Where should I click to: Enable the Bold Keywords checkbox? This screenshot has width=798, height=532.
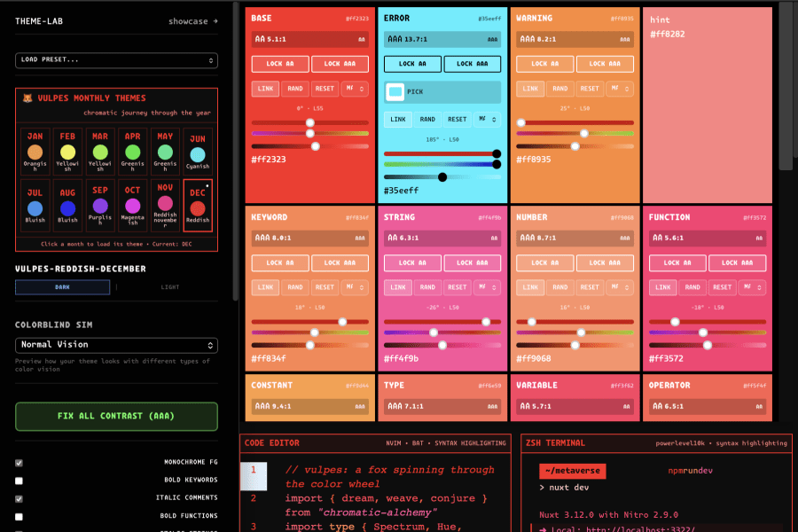tap(19, 481)
